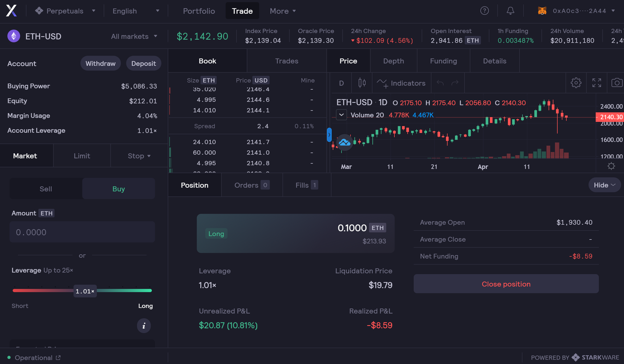Select the Limit order tab
Image resolution: width=624 pixels, height=364 pixels.
coord(82,156)
